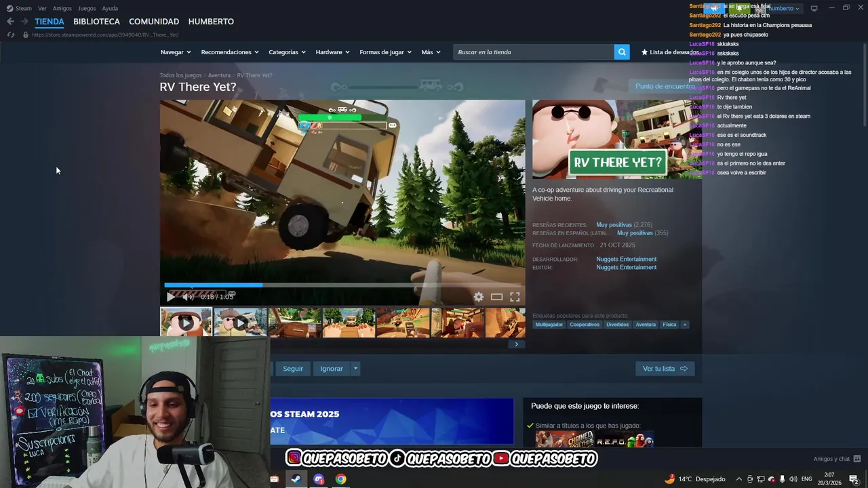The image size is (868, 488).
Task: Expand the Navegar dropdown
Action: [176, 52]
